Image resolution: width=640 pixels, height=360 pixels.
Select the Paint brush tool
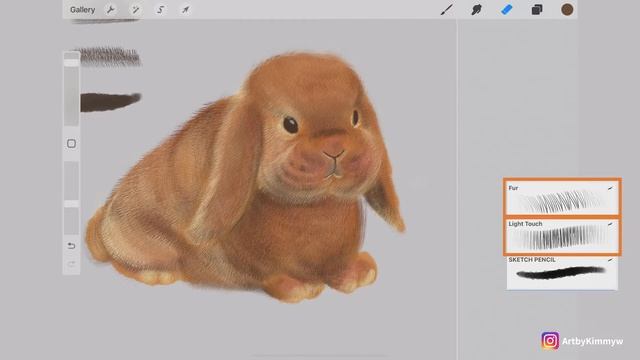pos(447,10)
